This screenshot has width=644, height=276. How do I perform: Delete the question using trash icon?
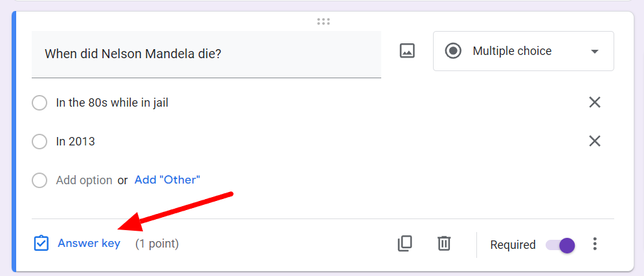[x=443, y=244]
